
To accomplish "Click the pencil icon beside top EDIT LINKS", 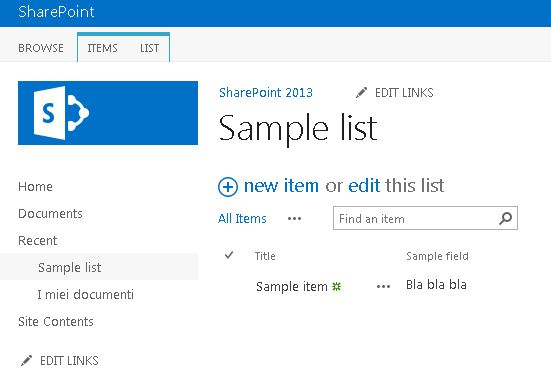I will [x=361, y=92].
